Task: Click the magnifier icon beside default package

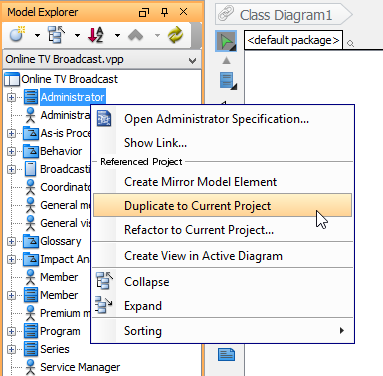Action: [350, 43]
